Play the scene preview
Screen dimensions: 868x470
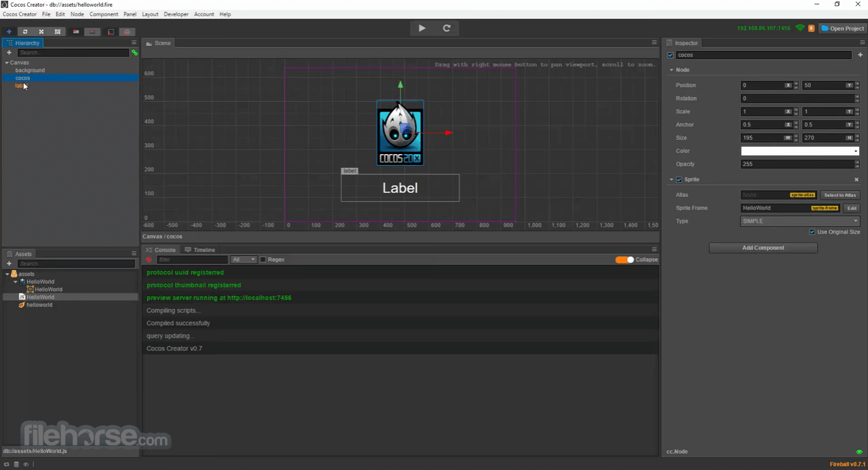(422, 28)
